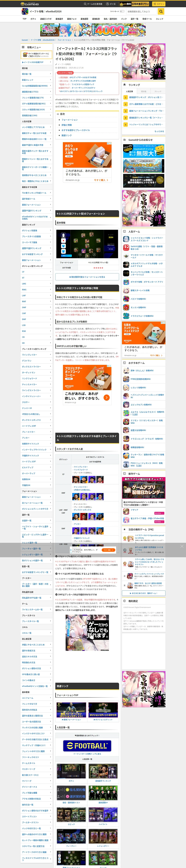
Task: Open the TOP navigation tab
Action: tap(24, 19)
